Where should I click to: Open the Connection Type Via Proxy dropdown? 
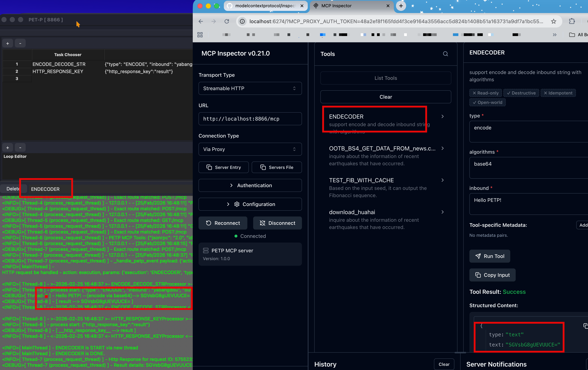[x=250, y=149]
